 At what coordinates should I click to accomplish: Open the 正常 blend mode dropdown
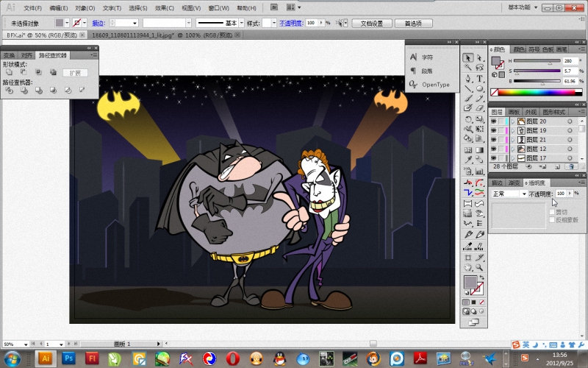(509, 194)
